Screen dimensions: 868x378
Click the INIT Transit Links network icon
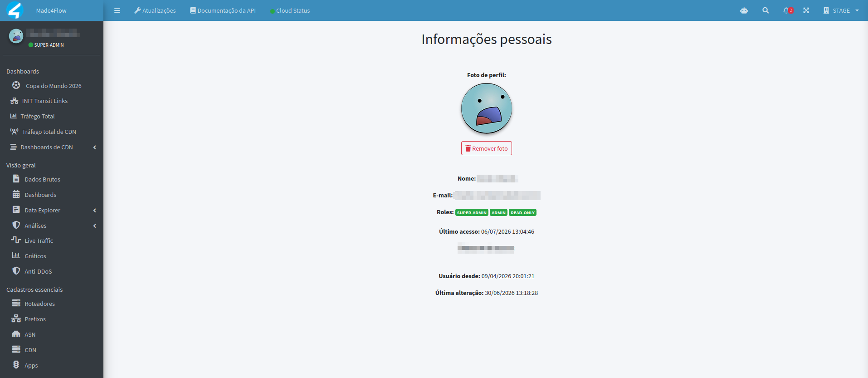15,101
